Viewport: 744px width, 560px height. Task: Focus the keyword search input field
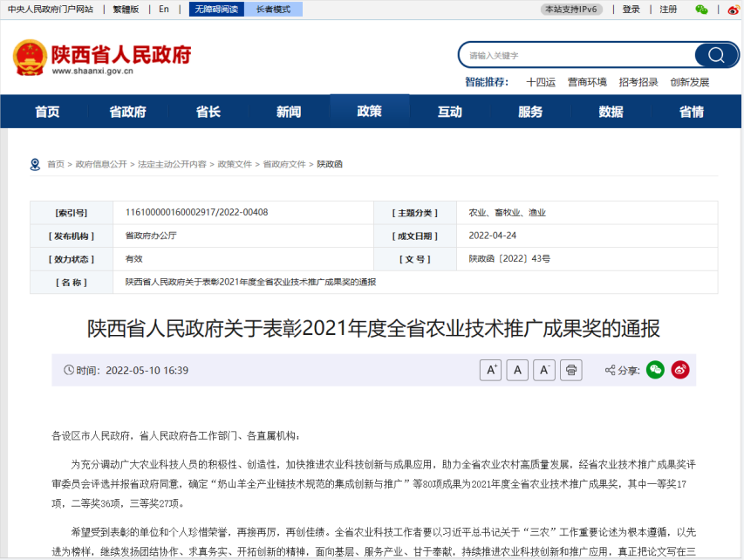[579, 56]
